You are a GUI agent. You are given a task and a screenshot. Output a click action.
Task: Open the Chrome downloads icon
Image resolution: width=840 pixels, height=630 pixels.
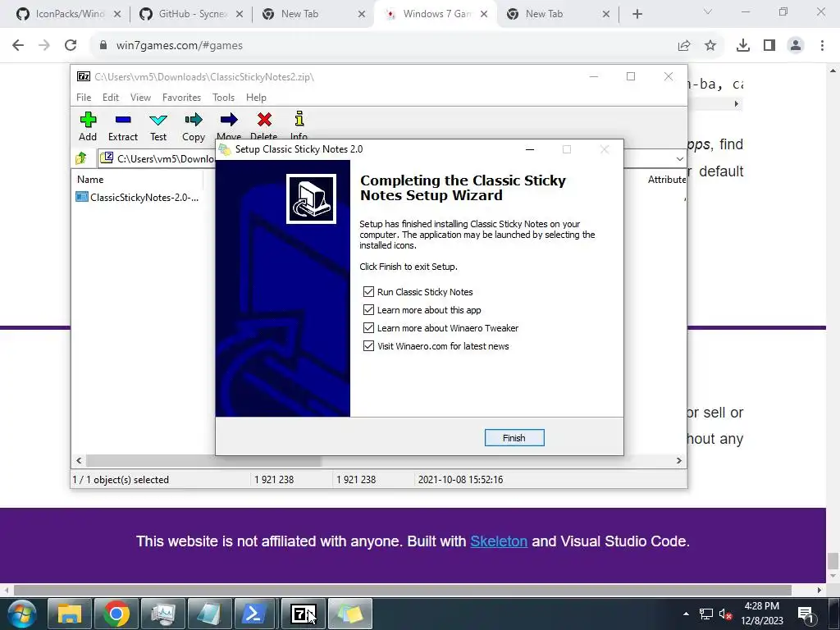743,46
